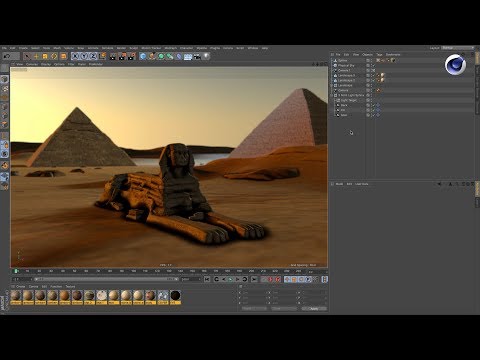Toggle Camera.1 active camera marker

373,71
